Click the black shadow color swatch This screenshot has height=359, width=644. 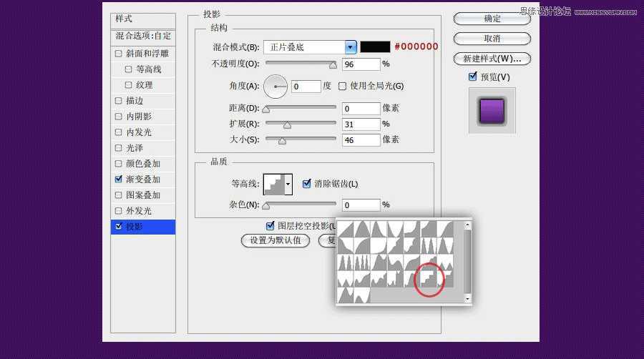click(x=375, y=47)
